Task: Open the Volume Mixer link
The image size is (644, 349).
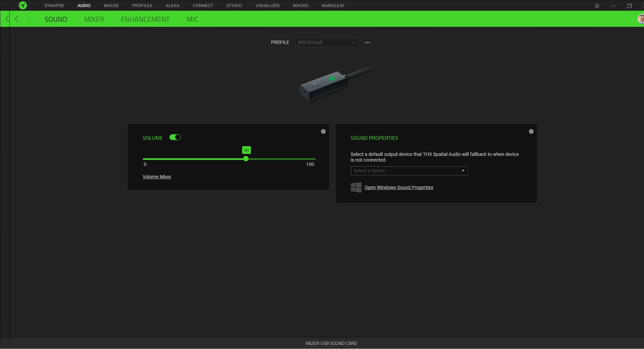Action: (157, 177)
